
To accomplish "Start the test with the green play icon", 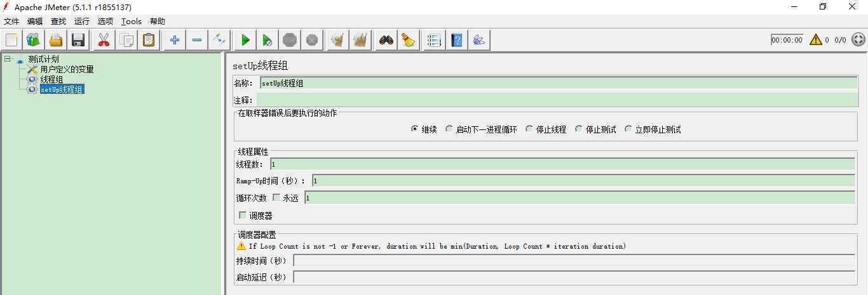I will pyautogui.click(x=245, y=40).
